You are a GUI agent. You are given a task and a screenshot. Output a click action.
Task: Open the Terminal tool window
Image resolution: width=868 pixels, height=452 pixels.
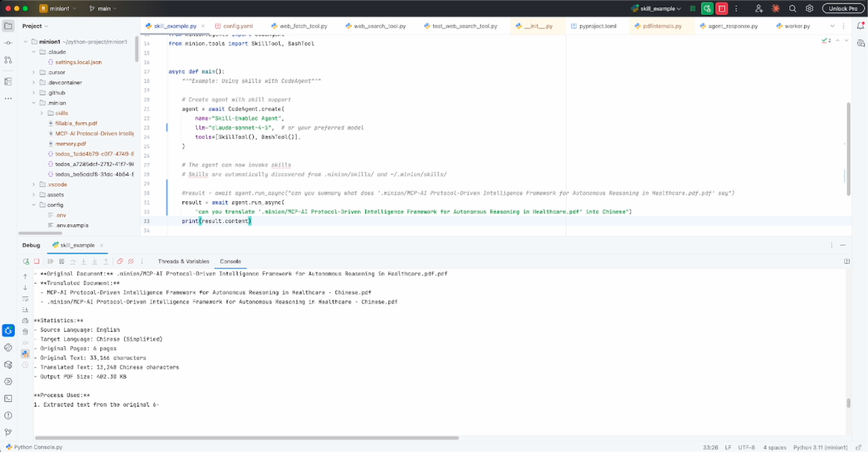click(8, 398)
